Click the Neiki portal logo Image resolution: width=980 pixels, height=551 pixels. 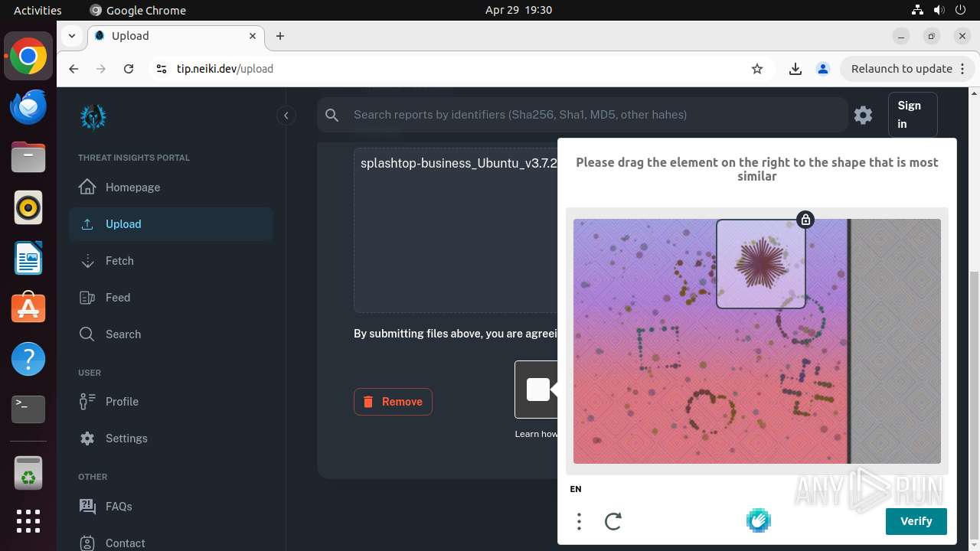[93, 116]
